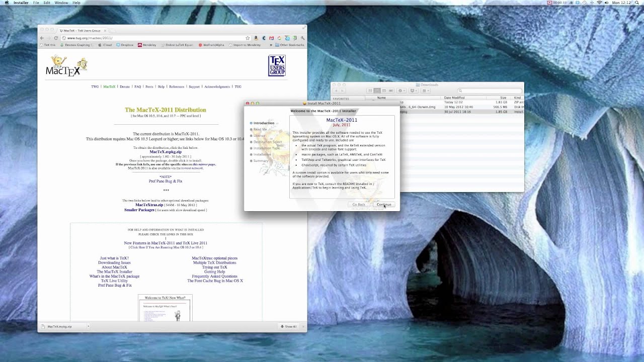Select the Finder row dated 10 May 2012
This screenshot has height=362, width=644.
(461, 107)
